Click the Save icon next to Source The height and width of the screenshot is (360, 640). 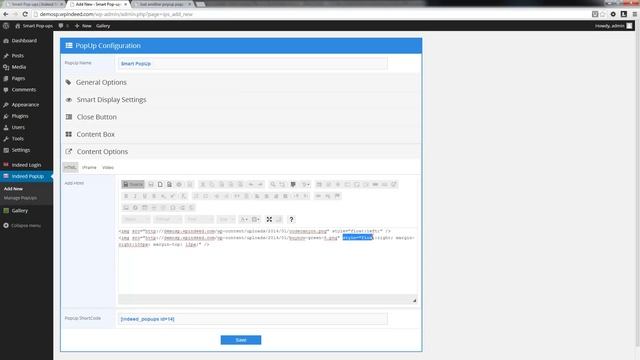click(x=151, y=184)
